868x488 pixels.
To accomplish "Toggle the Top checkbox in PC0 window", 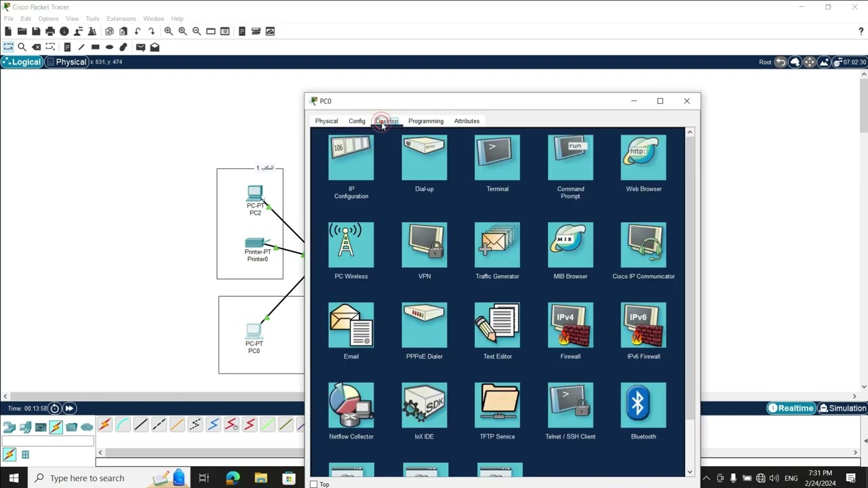I will click(x=314, y=484).
